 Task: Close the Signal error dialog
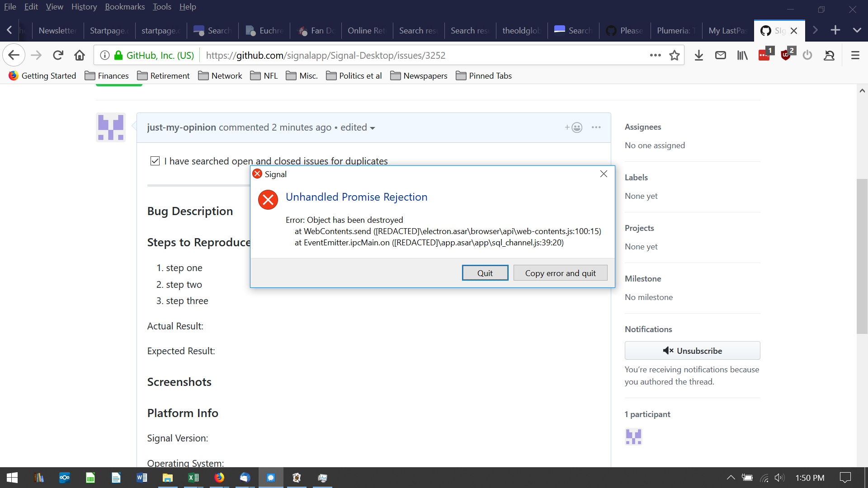[x=604, y=174]
